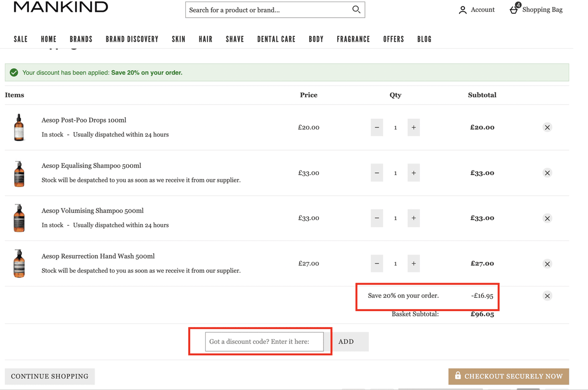Decrease quantity of Aesop Volumising Shampoo
588x390 pixels.
click(377, 218)
